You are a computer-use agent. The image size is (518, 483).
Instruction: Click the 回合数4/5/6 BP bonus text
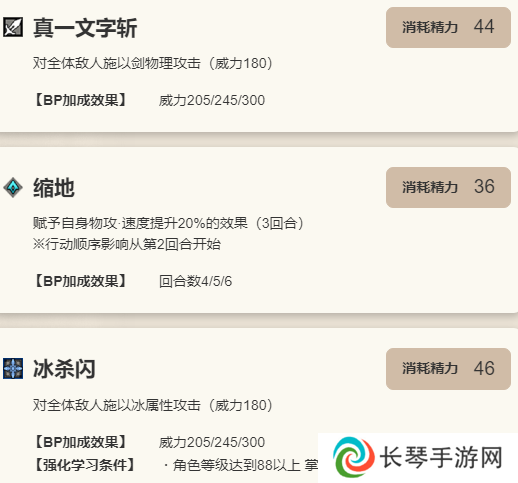point(195,281)
